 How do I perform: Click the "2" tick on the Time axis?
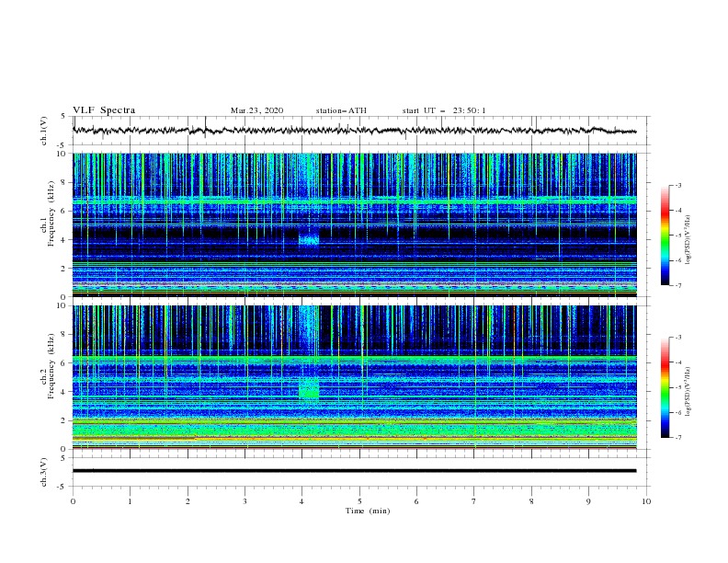click(188, 501)
